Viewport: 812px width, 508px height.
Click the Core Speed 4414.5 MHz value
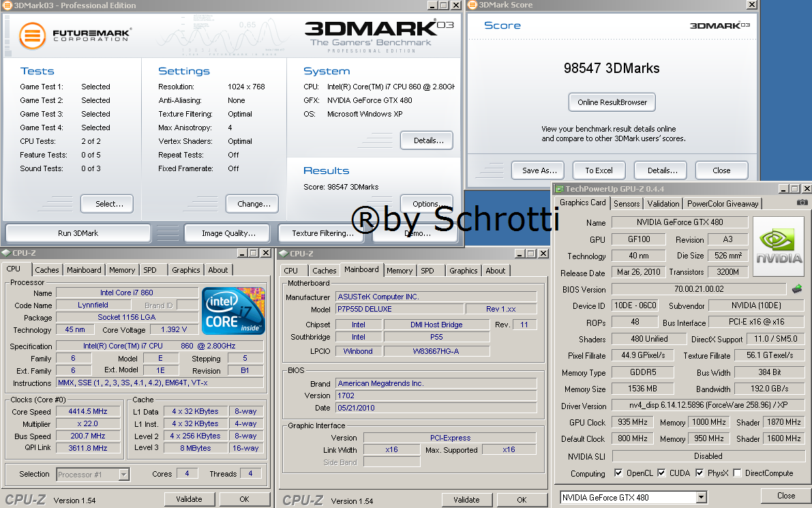coord(88,411)
